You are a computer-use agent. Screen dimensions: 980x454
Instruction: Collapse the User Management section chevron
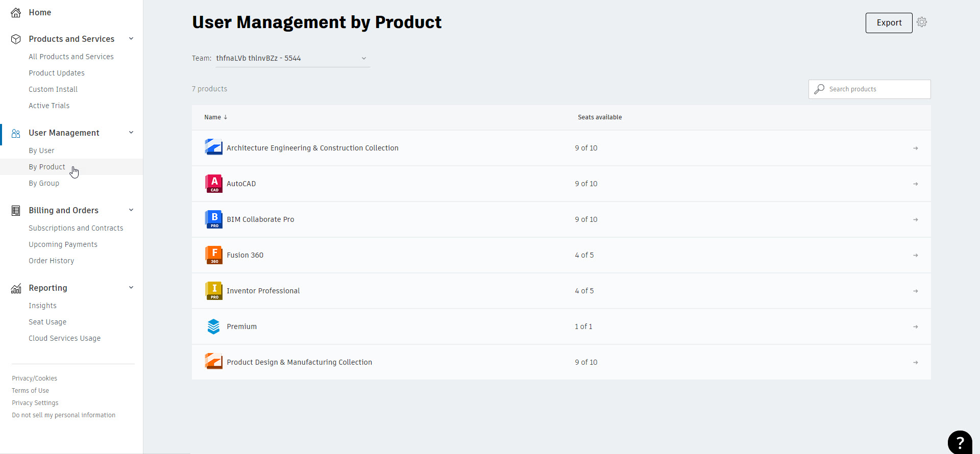[x=131, y=133]
